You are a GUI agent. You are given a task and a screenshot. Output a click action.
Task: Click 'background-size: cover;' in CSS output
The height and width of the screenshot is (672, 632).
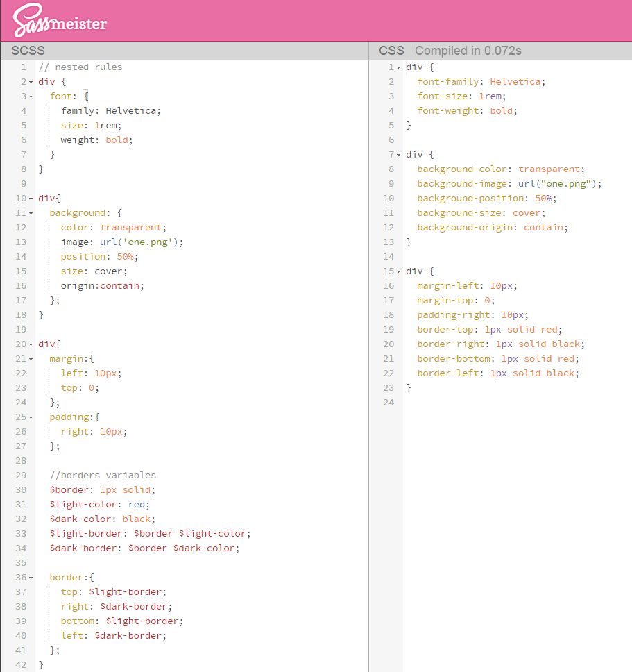(481, 213)
